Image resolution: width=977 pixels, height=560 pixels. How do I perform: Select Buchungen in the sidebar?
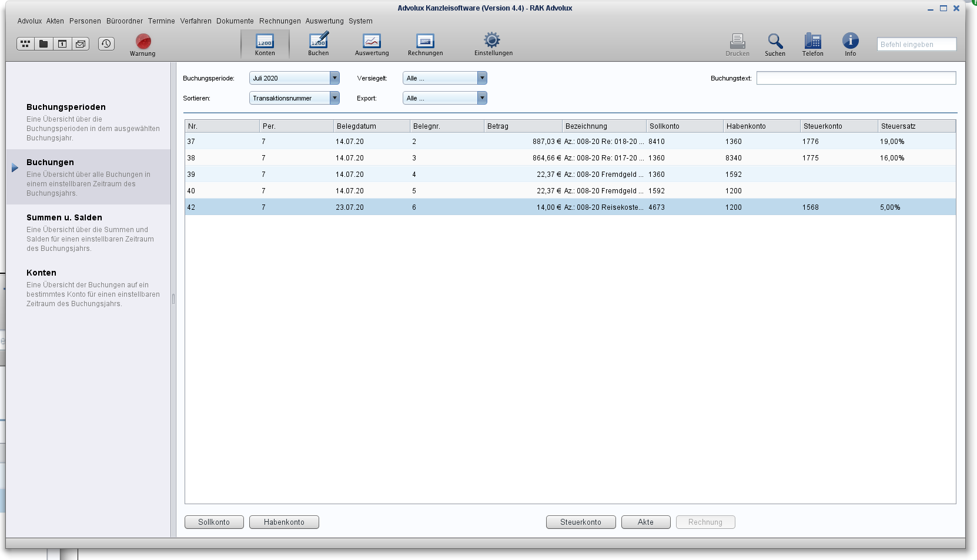pos(88,177)
